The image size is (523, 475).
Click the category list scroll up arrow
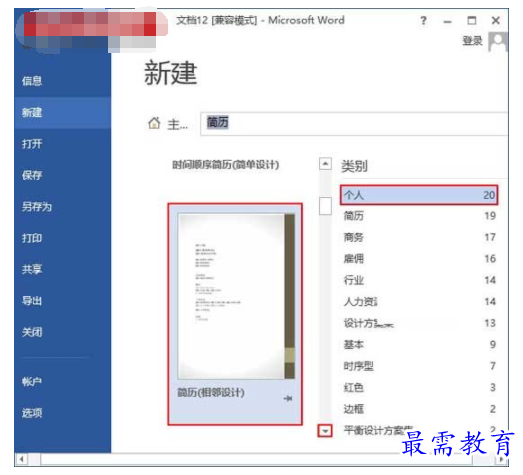325,164
